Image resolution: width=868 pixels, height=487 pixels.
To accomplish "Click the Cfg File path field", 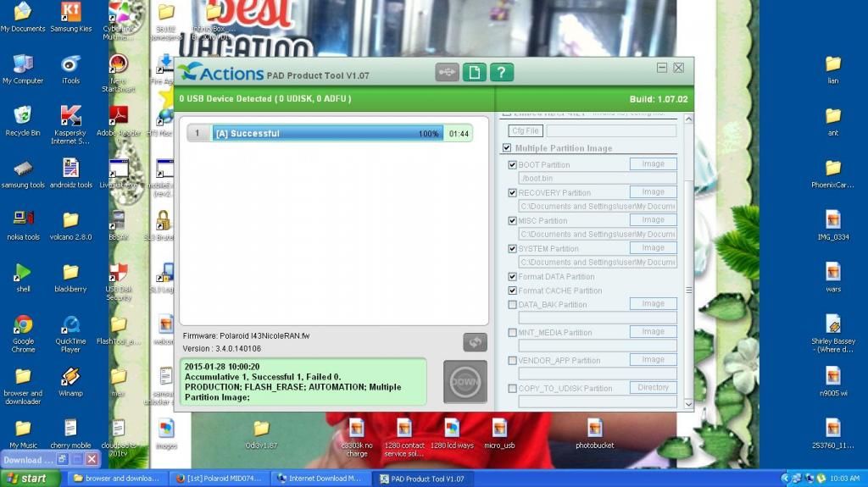I will 611,130.
